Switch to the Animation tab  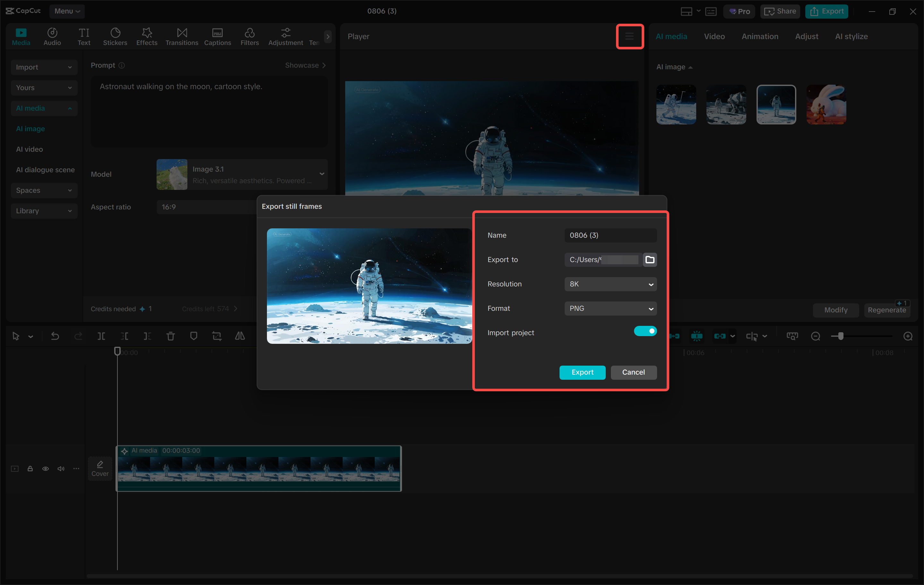tap(760, 37)
